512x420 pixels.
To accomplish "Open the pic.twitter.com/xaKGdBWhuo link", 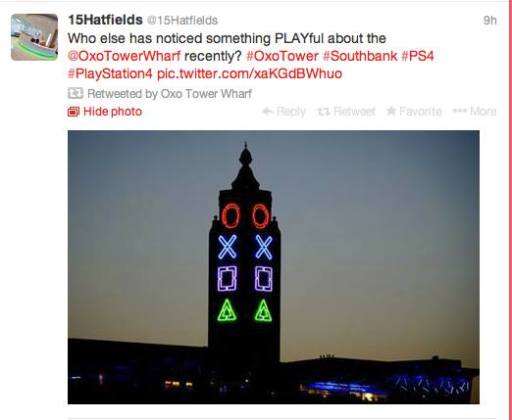I will [x=250, y=73].
